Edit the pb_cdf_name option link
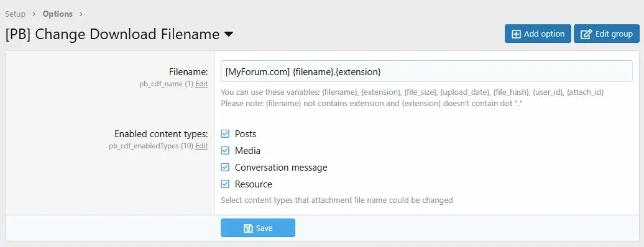Viewport: 644px width, 247px height. (x=201, y=84)
